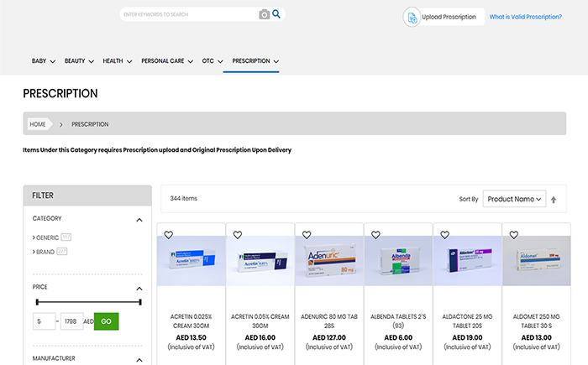Open the Health menu
588x365 pixels.
pos(118,61)
